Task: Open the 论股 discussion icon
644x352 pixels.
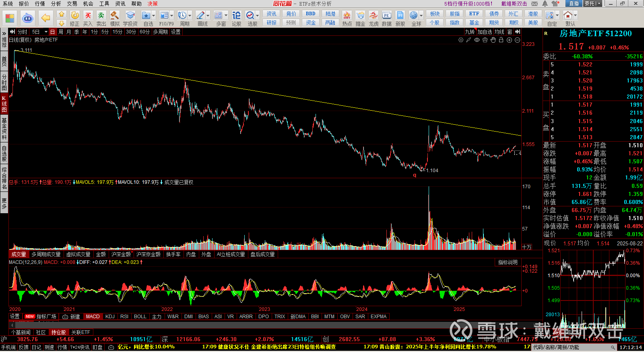Action: [236, 15]
